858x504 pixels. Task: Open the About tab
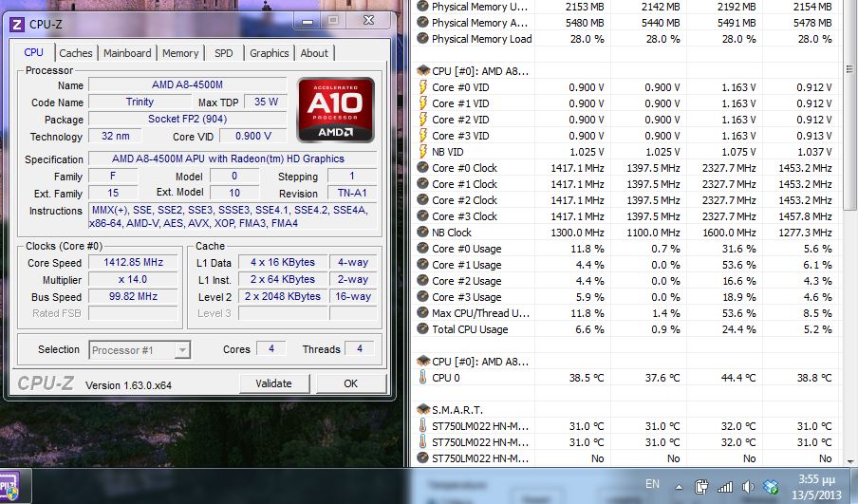(x=314, y=53)
